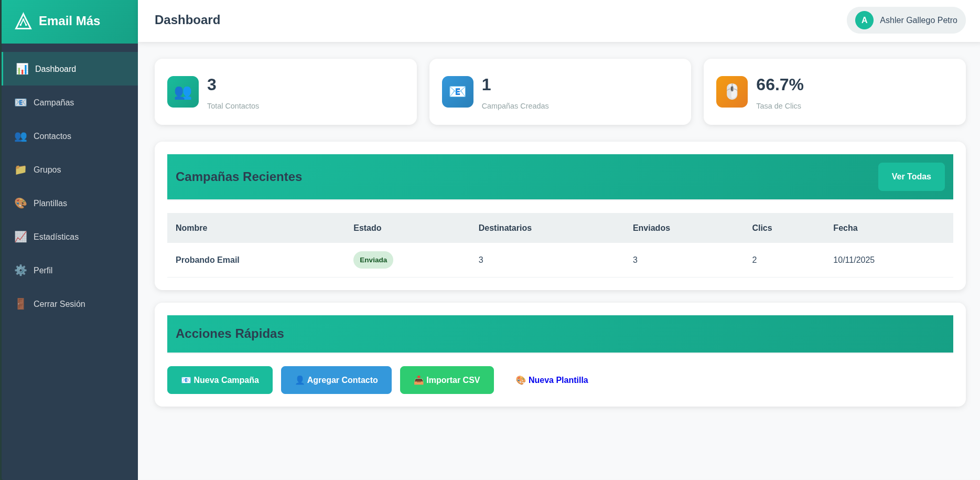Click the Agregar Contacto button
Viewport: 980px width, 480px height.
click(336, 380)
